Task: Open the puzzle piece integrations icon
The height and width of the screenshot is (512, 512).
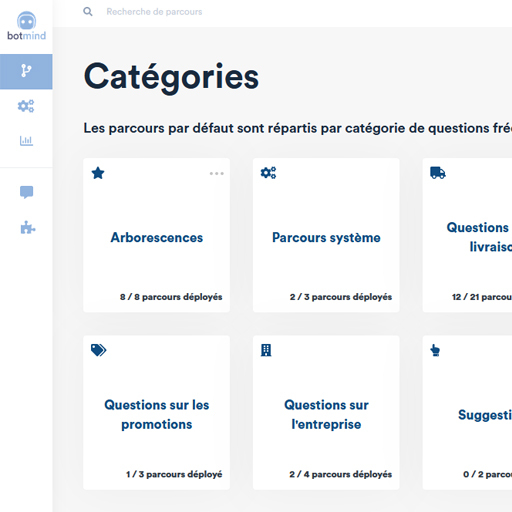Action: pos(27,228)
